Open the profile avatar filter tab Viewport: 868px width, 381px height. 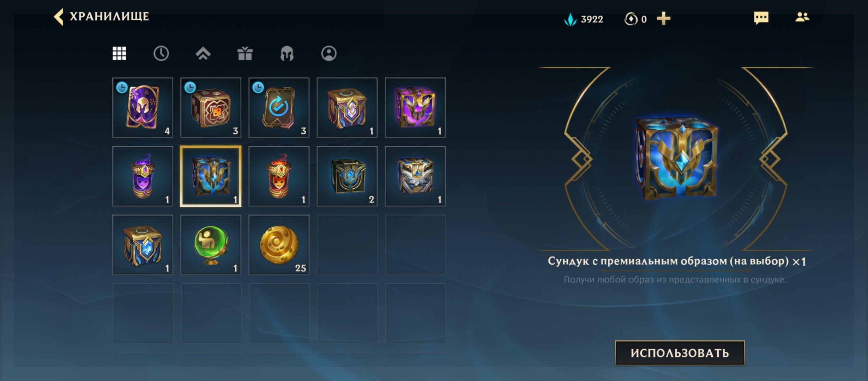(329, 54)
